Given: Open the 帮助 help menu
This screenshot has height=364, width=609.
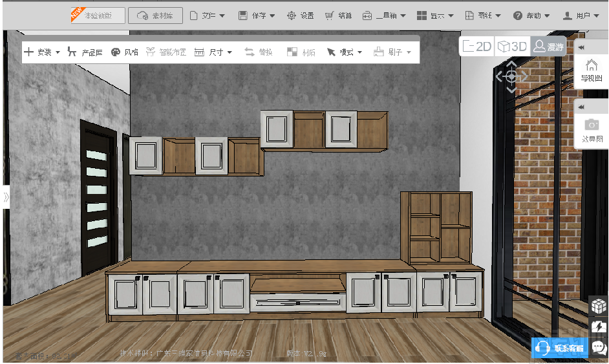Looking at the screenshot, I should pos(531,16).
